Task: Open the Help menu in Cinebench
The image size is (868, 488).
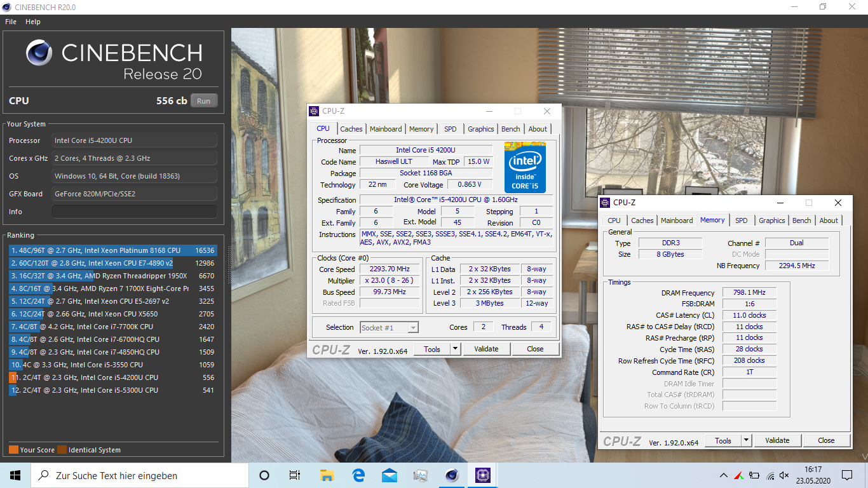Action: click(x=33, y=22)
